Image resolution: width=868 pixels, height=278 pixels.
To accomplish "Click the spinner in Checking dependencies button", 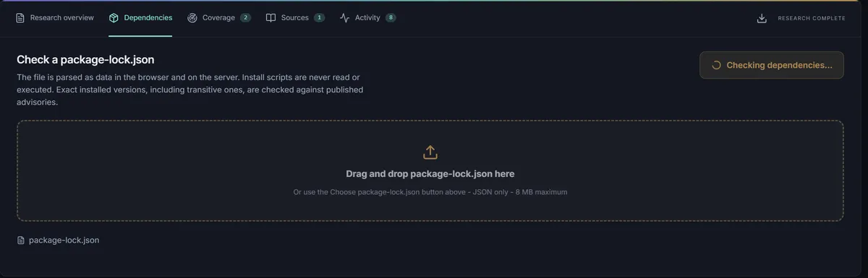I will coord(716,65).
